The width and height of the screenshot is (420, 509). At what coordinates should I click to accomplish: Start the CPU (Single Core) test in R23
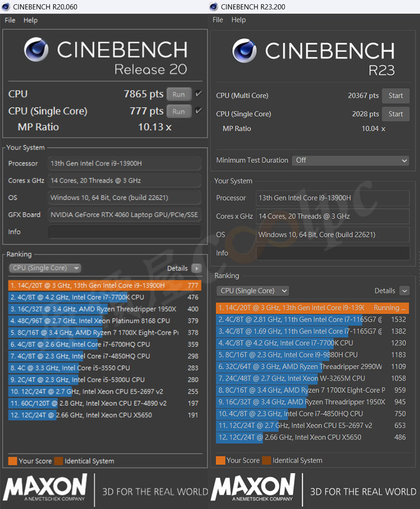click(395, 114)
